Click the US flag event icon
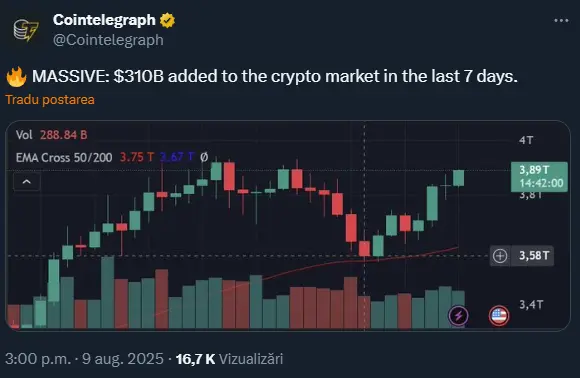The image size is (580, 378). pos(499,316)
